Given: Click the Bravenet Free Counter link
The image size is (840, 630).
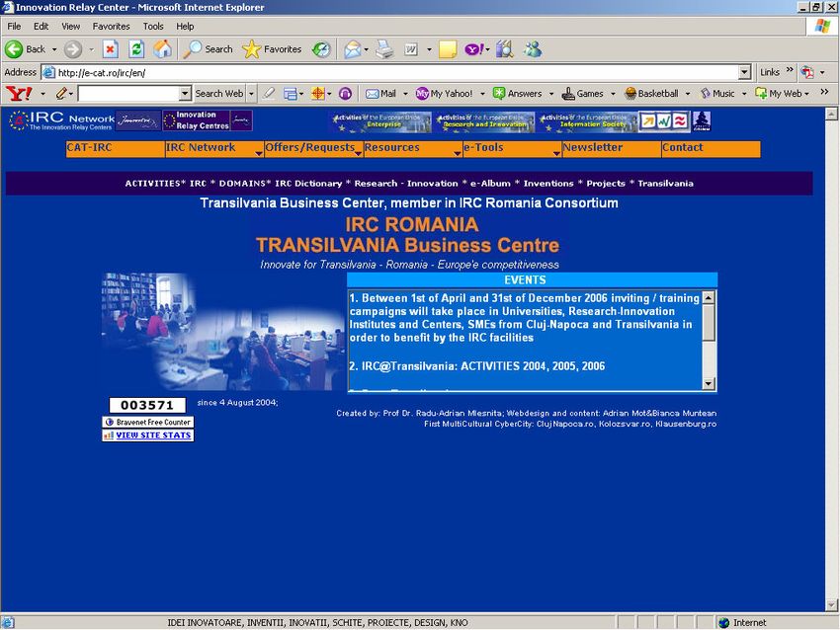Looking at the screenshot, I should click(x=148, y=422).
